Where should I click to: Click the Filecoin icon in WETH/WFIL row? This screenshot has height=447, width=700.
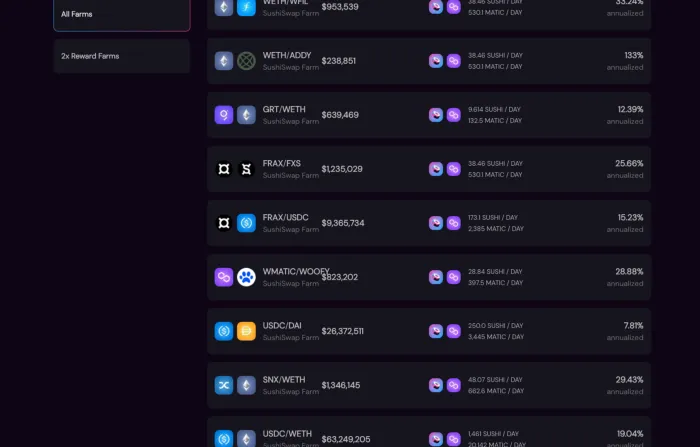pos(246,7)
